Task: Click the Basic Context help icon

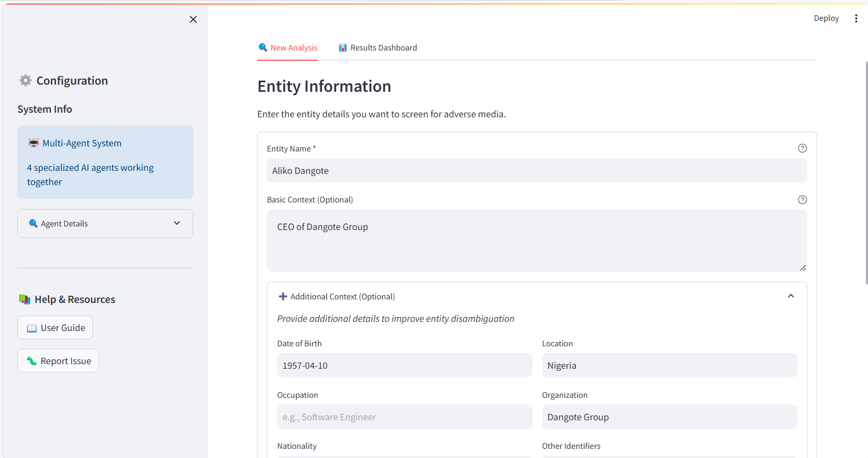Action: (802, 200)
